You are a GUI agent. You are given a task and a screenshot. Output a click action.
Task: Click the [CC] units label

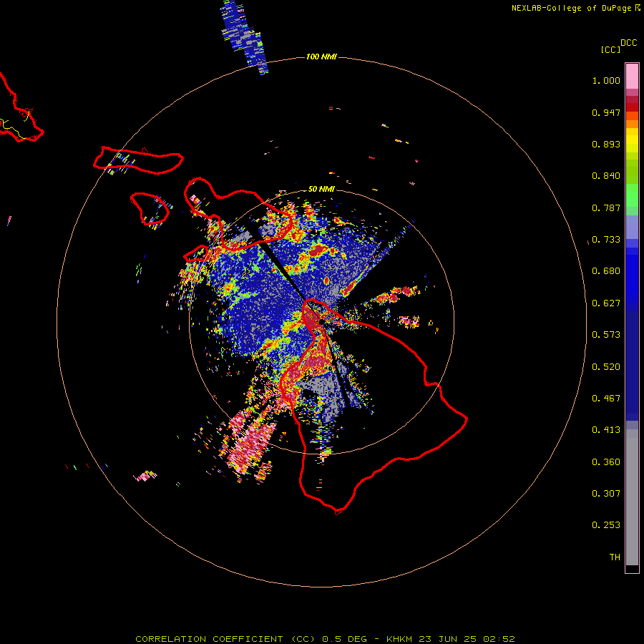pyautogui.click(x=610, y=49)
